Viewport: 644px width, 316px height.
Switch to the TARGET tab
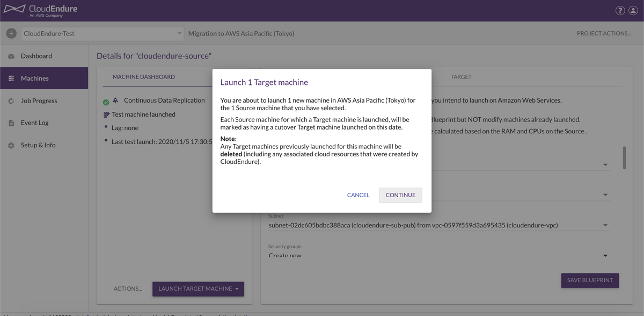pyautogui.click(x=461, y=77)
